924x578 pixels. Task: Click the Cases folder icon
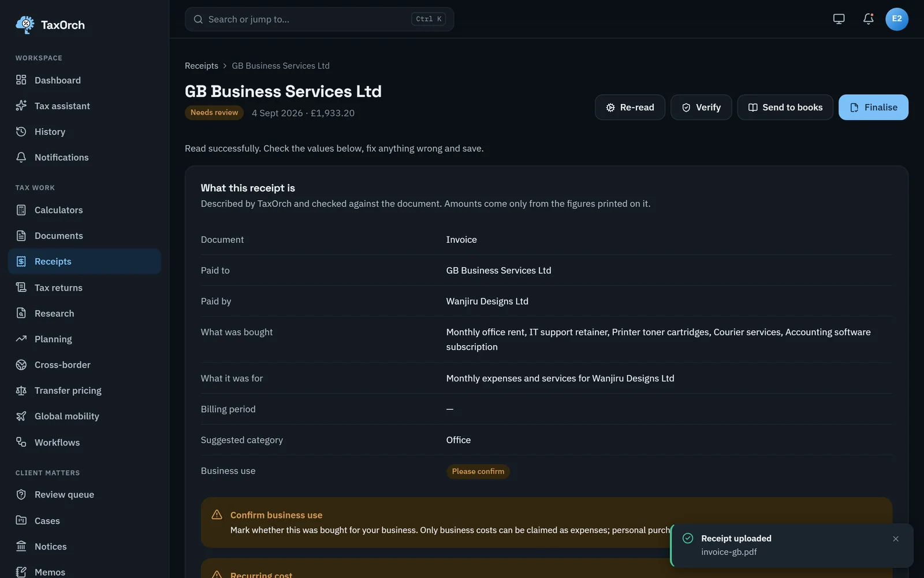(21, 520)
